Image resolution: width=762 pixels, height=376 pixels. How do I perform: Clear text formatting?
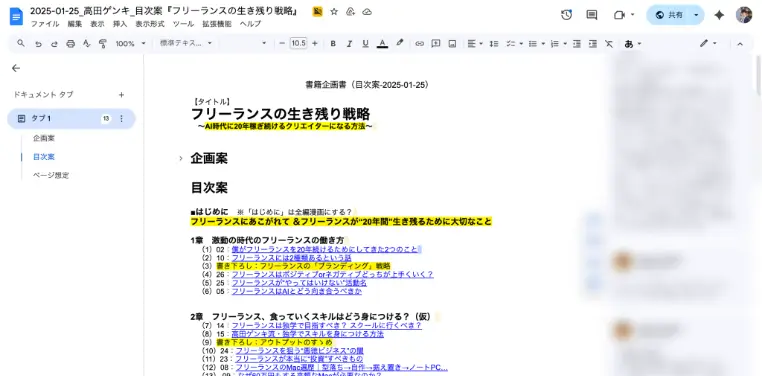coord(609,44)
